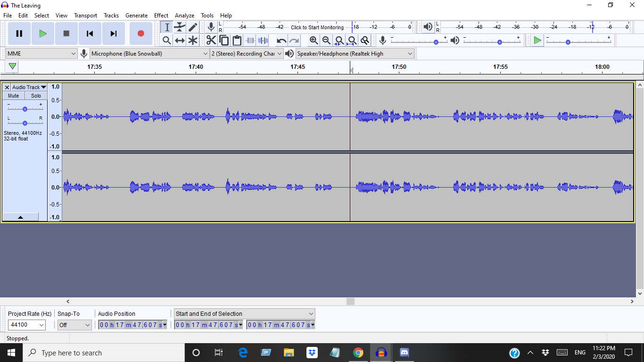Open the recording channels dropdown

pyautogui.click(x=247, y=54)
